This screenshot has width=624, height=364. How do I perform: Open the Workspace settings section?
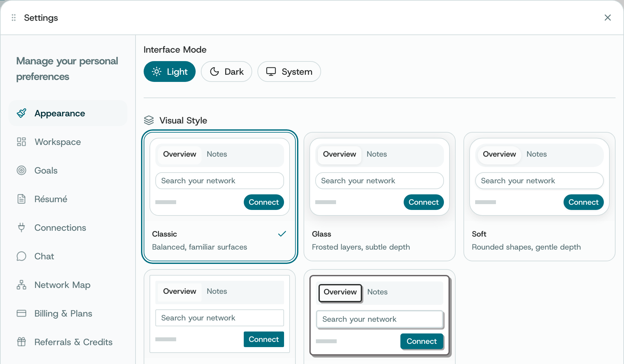[68, 142]
